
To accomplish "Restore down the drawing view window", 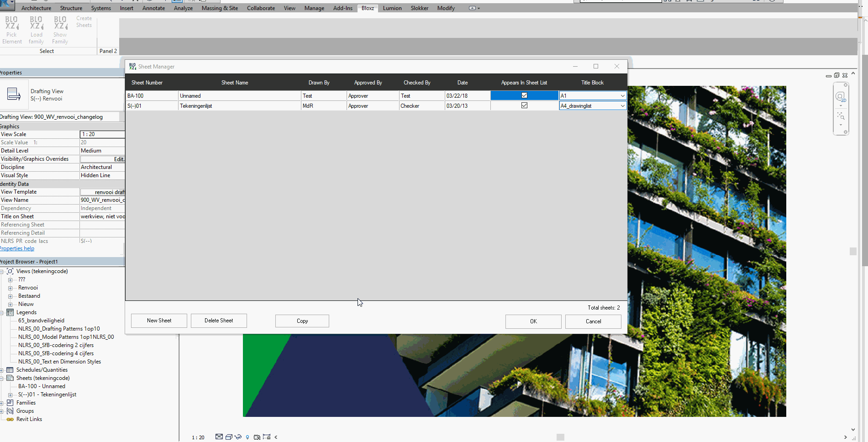I will pos(836,75).
